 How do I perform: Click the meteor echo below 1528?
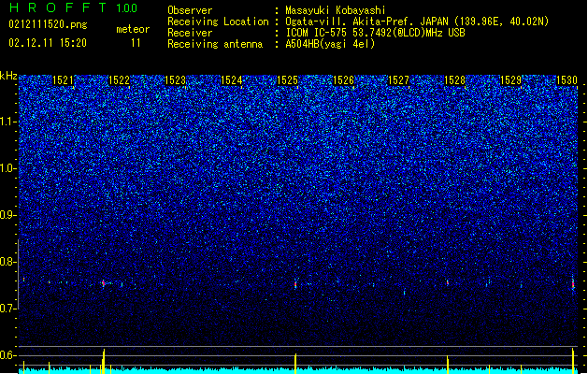[448, 282]
